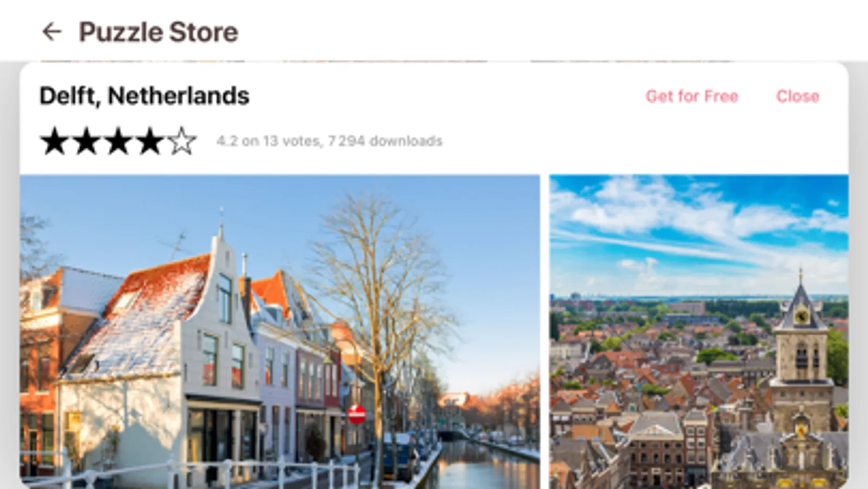Click the red no-entry sign in the canal photo
This screenshot has width=868, height=489.
pos(357,414)
